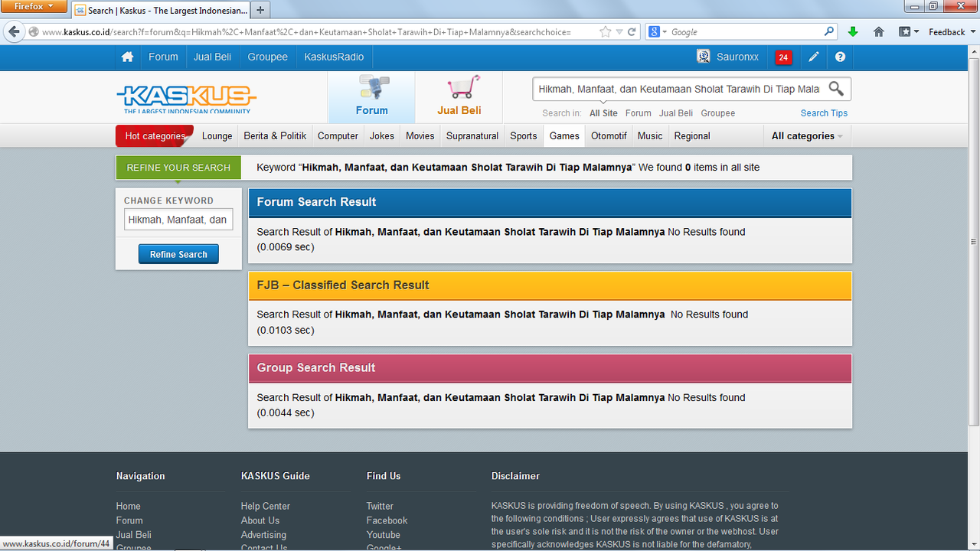Expand the URL history dropdown arrow
The width and height of the screenshot is (980, 551).
[x=620, y=32]
